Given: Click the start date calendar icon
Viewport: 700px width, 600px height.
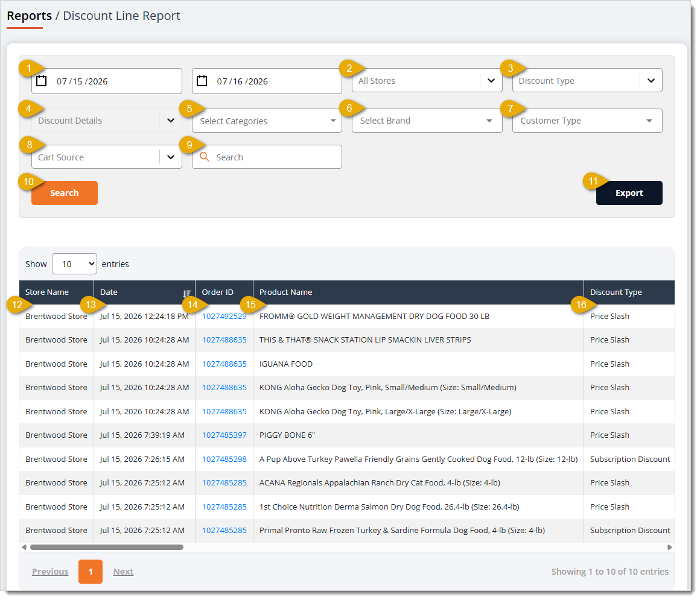Looking at the screenshot, I should [x=41, y=81].
